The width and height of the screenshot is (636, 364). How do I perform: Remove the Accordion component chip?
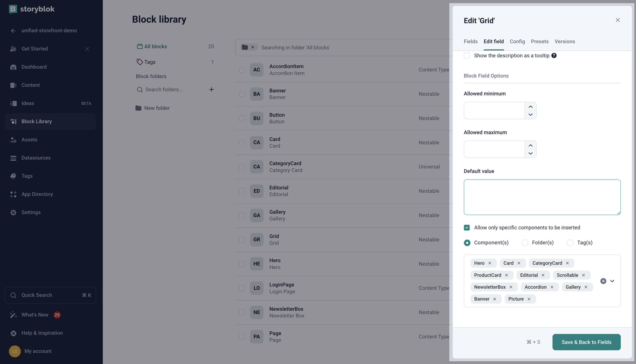click(x=552, y=287)
